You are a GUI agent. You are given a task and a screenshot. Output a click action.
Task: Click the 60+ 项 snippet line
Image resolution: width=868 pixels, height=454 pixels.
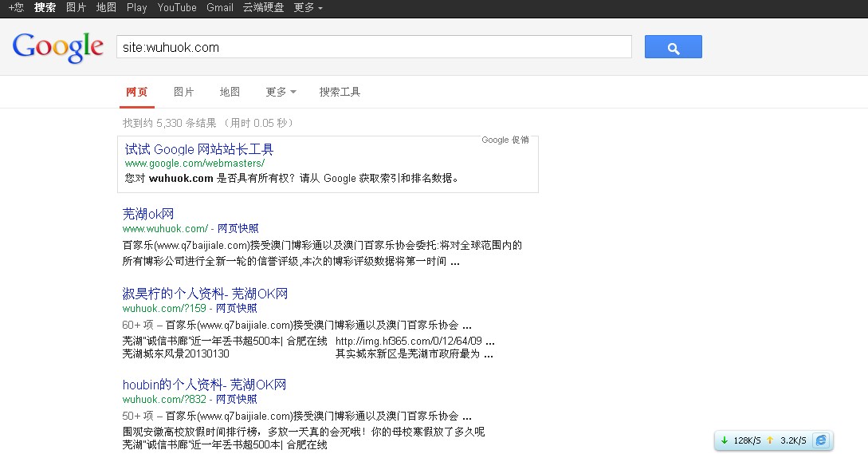coord(297,326)
